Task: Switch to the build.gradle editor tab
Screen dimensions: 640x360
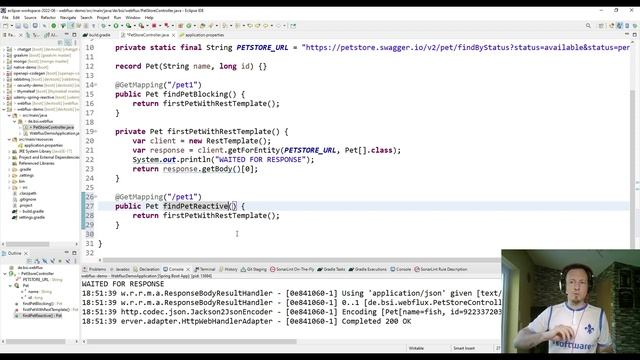Action: click(97, 35)
